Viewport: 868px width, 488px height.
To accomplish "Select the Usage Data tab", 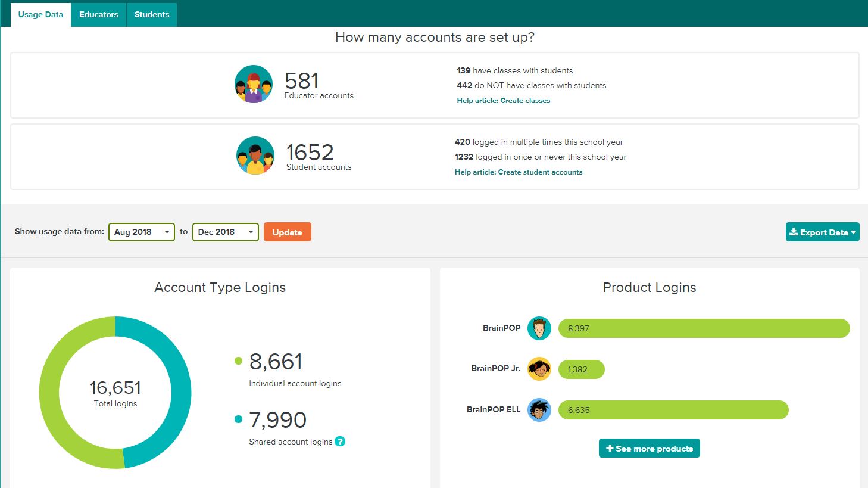I will pos(40,14).
